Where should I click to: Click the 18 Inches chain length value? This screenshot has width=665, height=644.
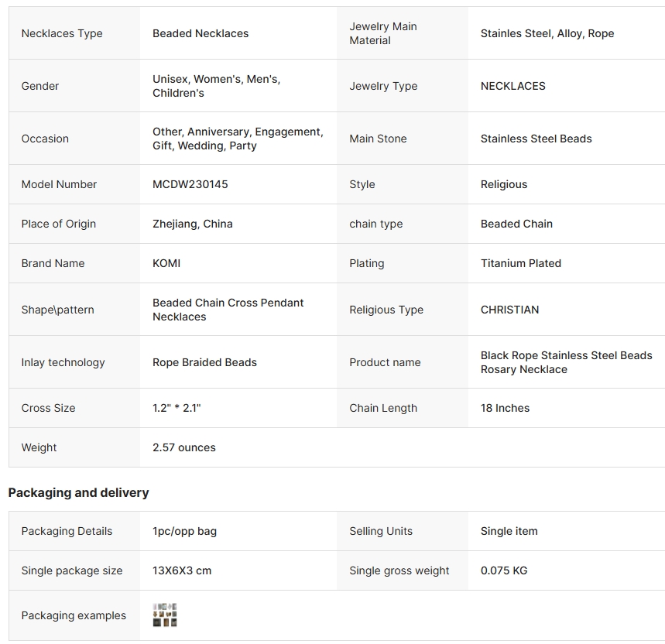click(505, 408)
